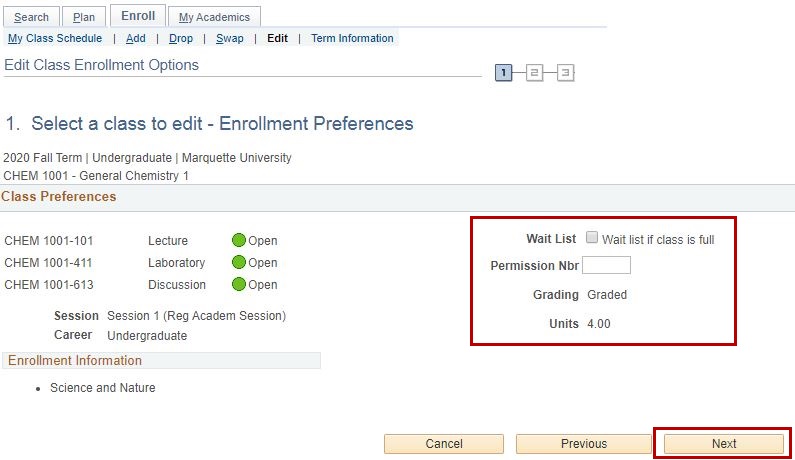
Task: Enable Wait list if class is full
Action: coord(592,238)
